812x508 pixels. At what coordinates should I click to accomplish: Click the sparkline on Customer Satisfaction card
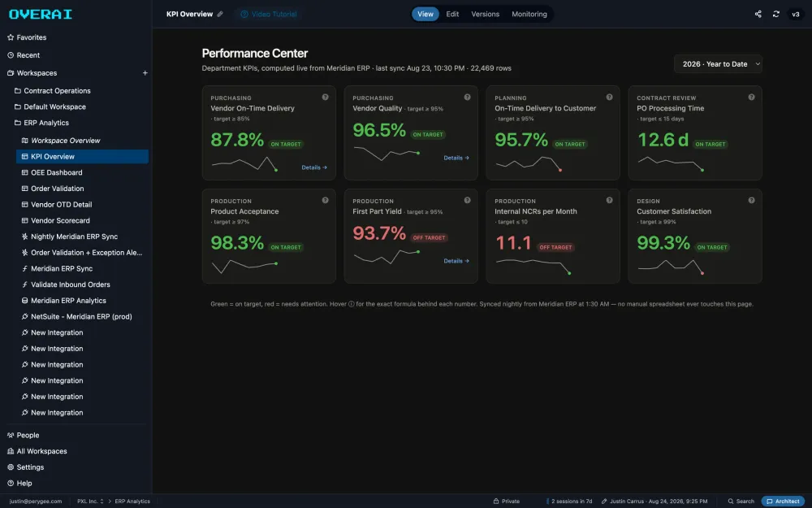point(671,267)
